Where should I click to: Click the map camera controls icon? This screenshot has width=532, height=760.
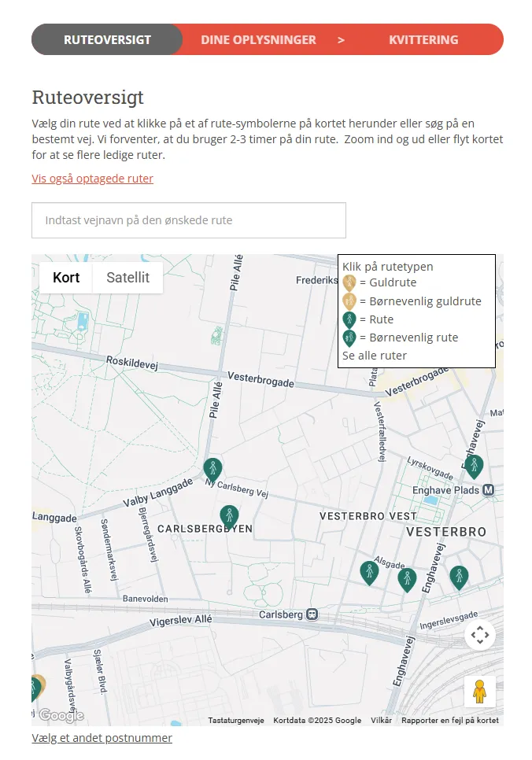pos(479,635)
